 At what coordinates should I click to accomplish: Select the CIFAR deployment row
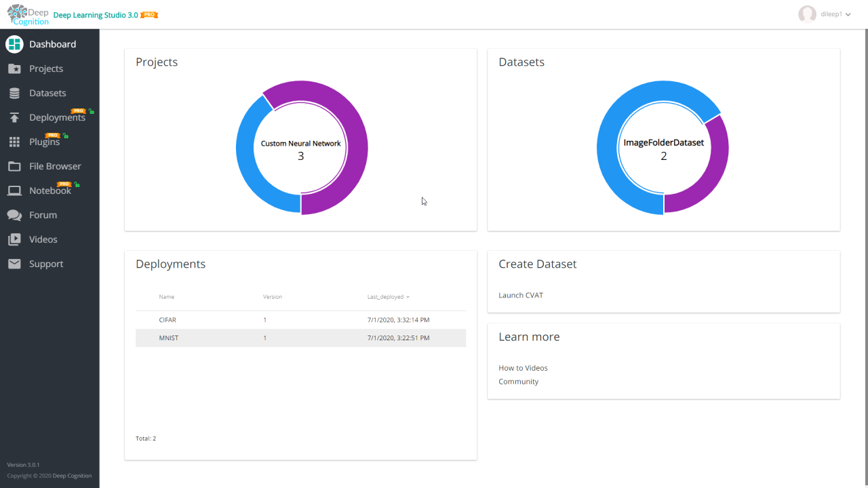[x=300, y=320]
